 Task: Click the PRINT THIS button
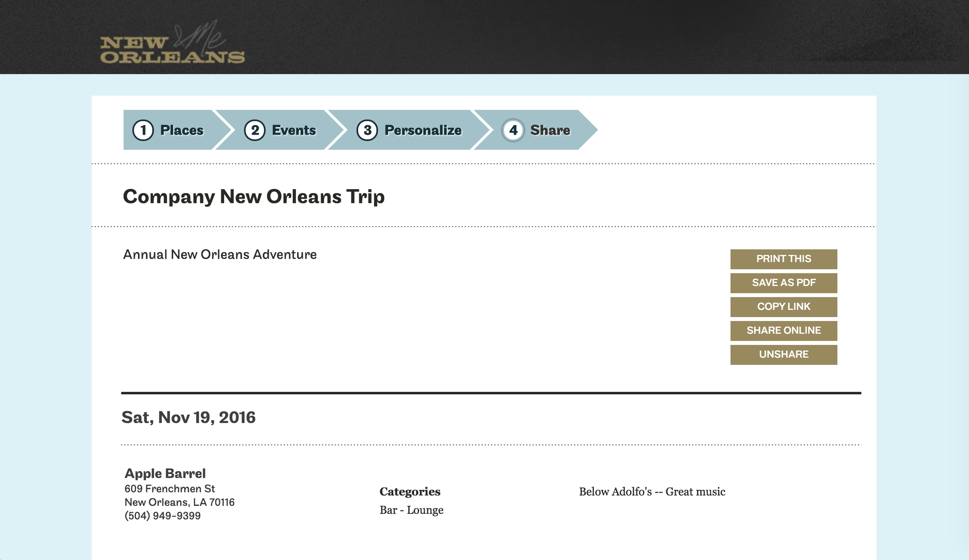(784, 259)
